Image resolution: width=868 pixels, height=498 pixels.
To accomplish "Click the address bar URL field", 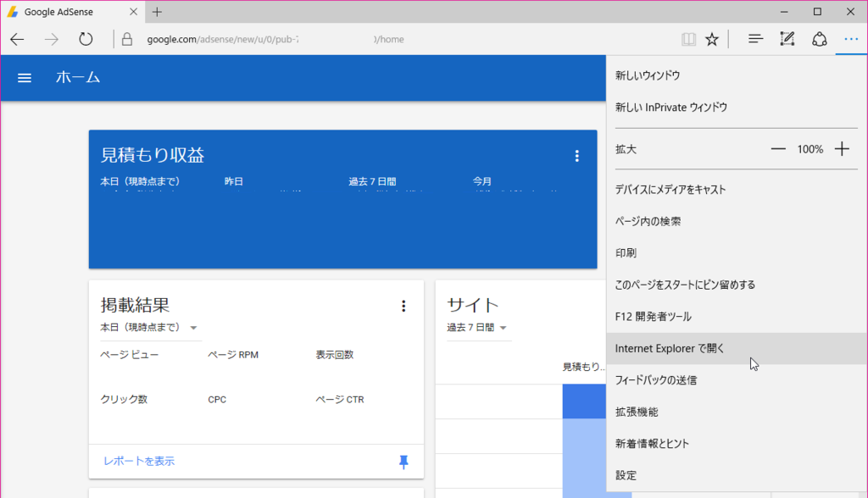I will click(404, 39).
